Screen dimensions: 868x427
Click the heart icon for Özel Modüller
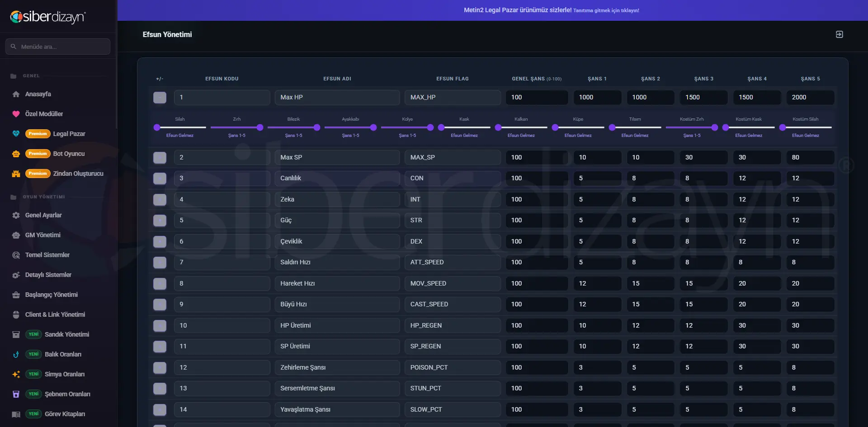(16, 114)
